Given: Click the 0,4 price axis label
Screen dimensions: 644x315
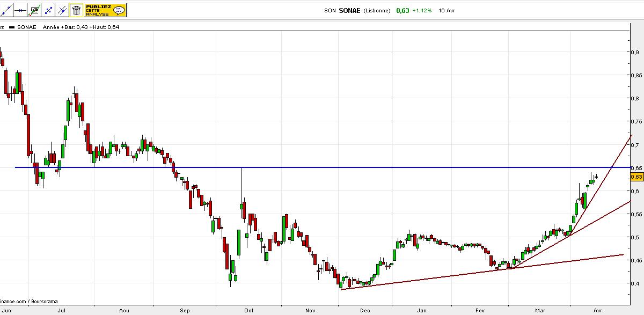Looking at the screenshot, I should [635, 283].
